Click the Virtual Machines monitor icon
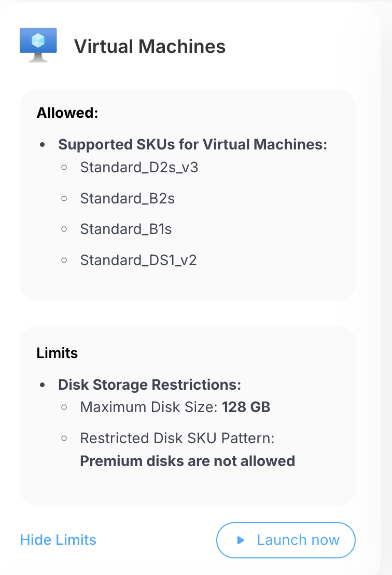 point(38,45)
